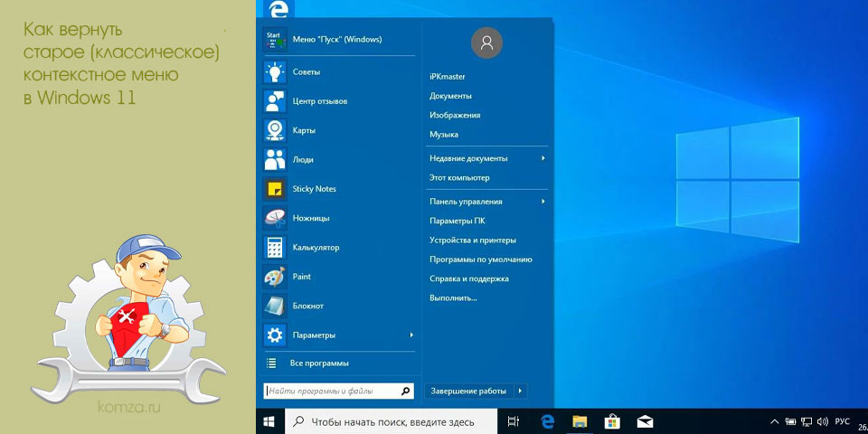This screenshot has width=868, height=434.
Task: Launch the Карты app icon
Action: [275, 130]
